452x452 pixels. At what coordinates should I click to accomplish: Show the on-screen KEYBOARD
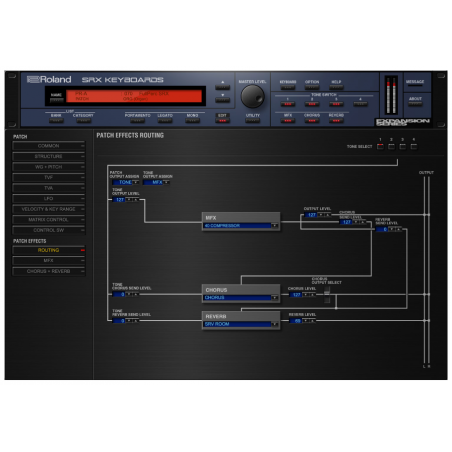tap(288, 87)
